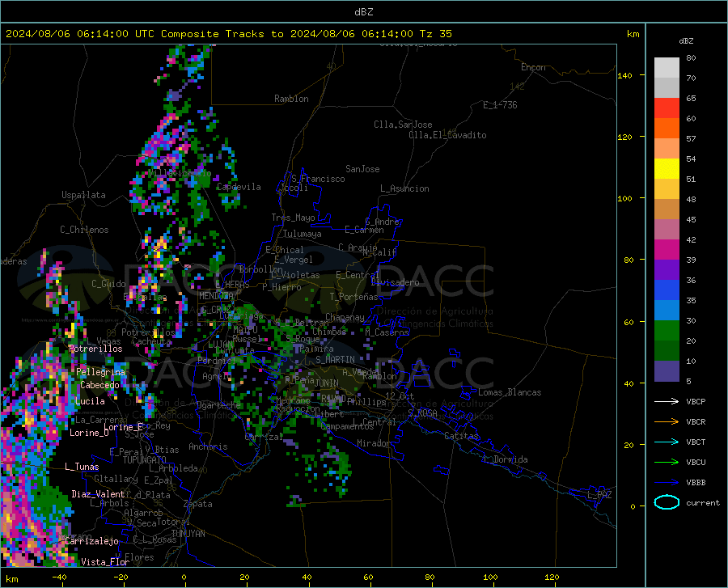Select the orange 57 dBZ color swatch
The height and width of the screenshot is (588, 728).
[x=667, y=129]
